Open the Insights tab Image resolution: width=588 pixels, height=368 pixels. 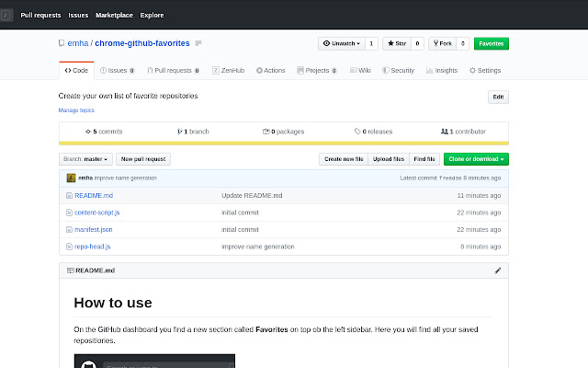coord(442,70)
